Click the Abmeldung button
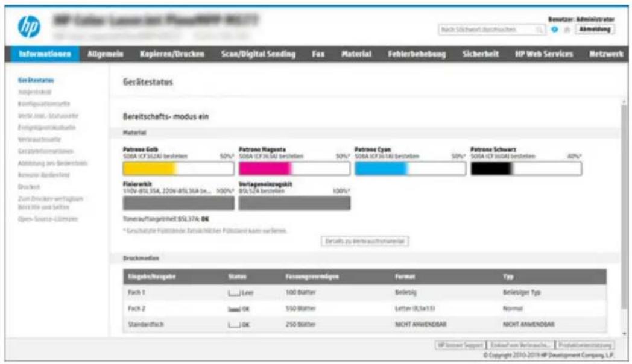 pos(595,30)
